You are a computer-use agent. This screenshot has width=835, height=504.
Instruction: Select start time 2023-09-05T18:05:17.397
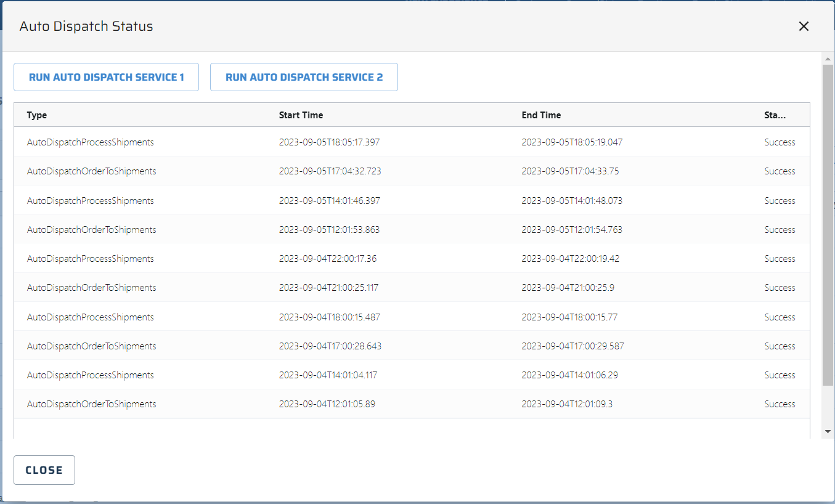(x=330, y=142)
